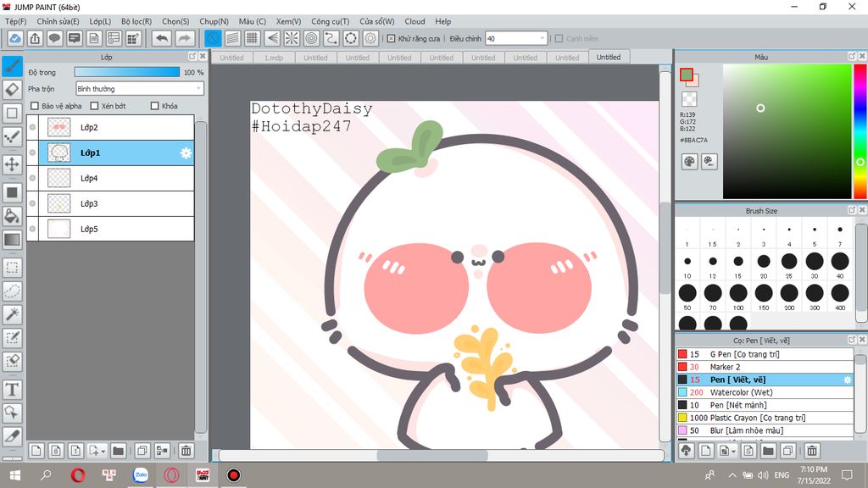Open the Cửa sổ(W) menu
The width and height of the screenshot is (868, 488).
click(x=376, y=21)
